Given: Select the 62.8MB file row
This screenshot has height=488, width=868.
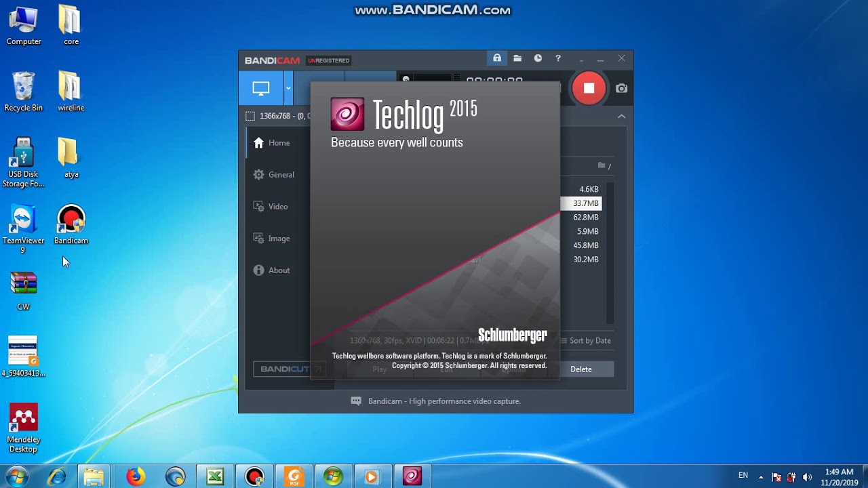Looking at the screenshot, I should [582, 218].
